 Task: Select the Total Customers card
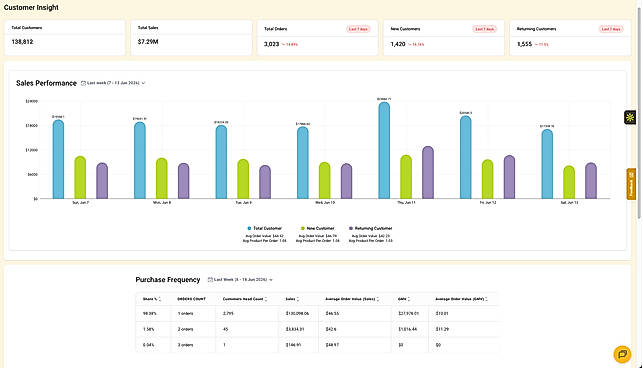[65, 38]
